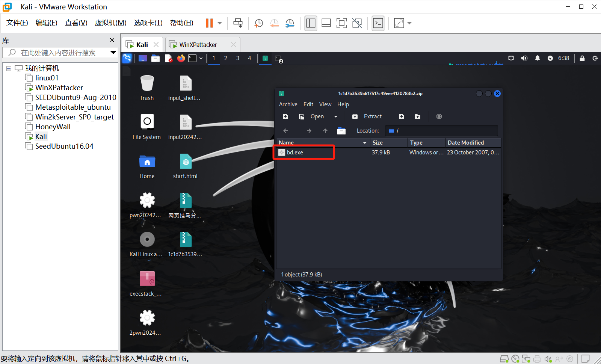
Task: Open the stretch display dropdown arrow
Action: pos(409,23)
